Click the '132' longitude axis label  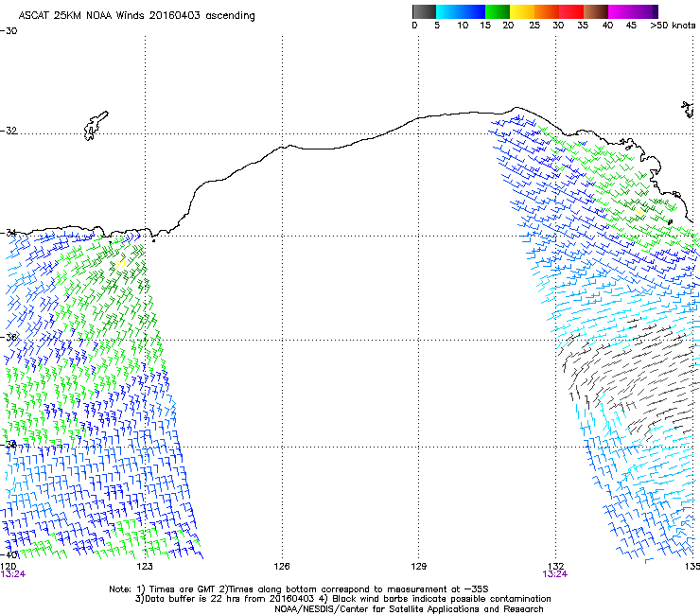point(555,567)
